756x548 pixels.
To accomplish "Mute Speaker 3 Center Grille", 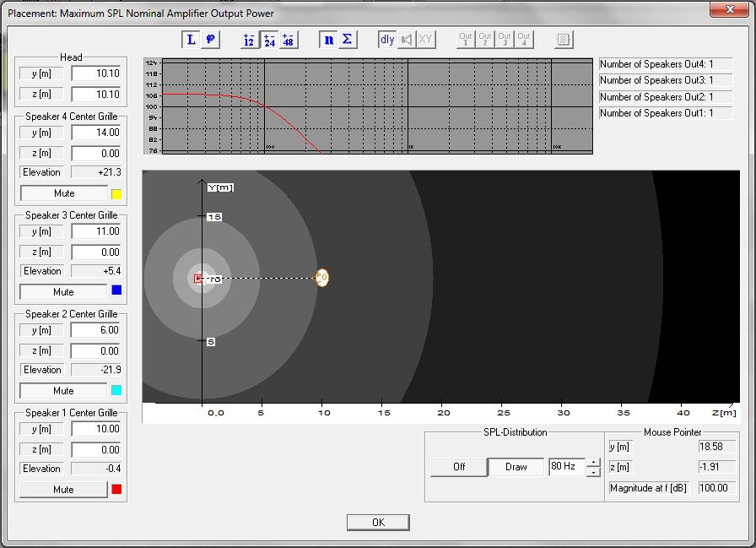I will pyautogui.click(x=63, y=292).
